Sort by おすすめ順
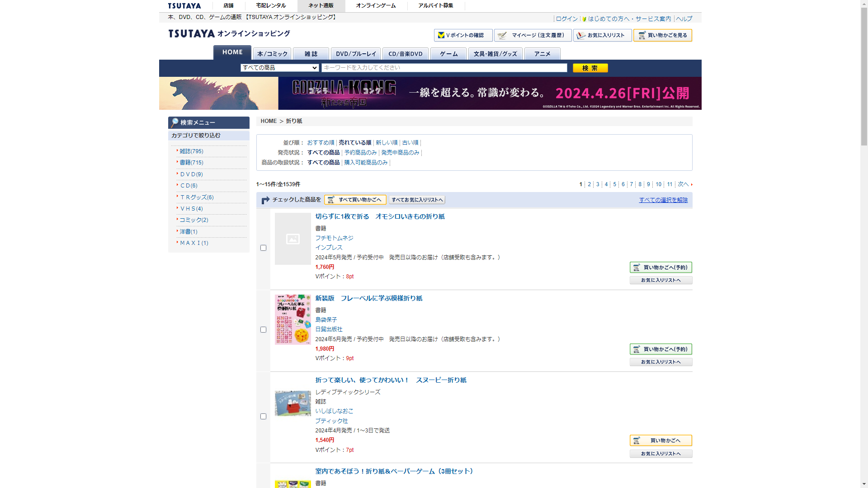Image resolution: width=868 pixels, height=488 pixels. click(321, 143)
